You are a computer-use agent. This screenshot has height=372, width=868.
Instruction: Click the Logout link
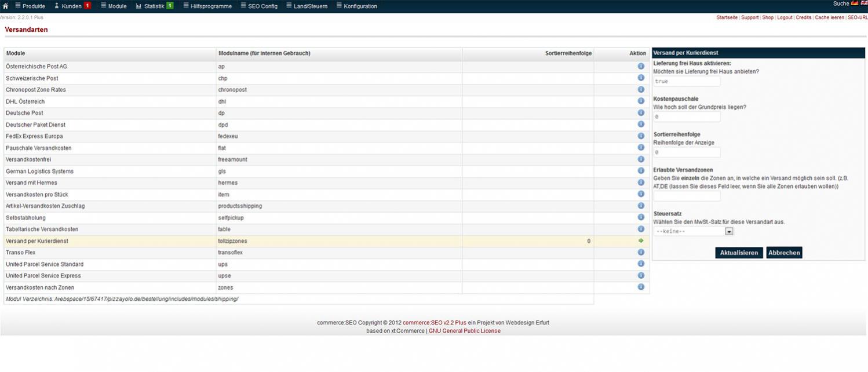pyautogui.click(x=785, y=17)
